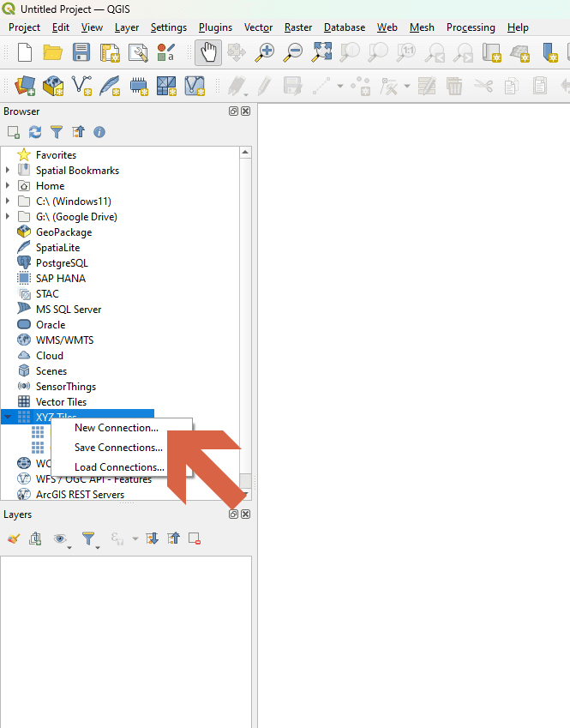Select Vector Tiles in the Browser tree
The width and height of the screenshot is (570, 728).
click(61, 402)
